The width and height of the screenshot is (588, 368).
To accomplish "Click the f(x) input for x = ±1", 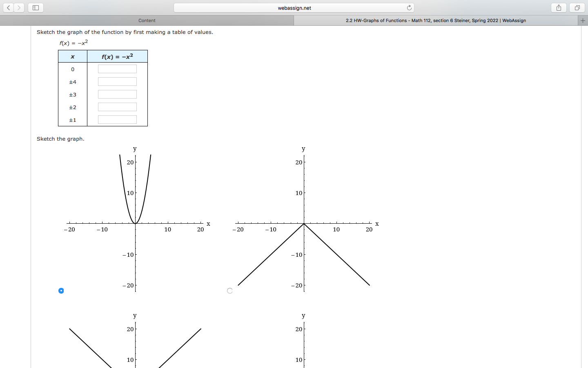I will (x=117, y=120).
